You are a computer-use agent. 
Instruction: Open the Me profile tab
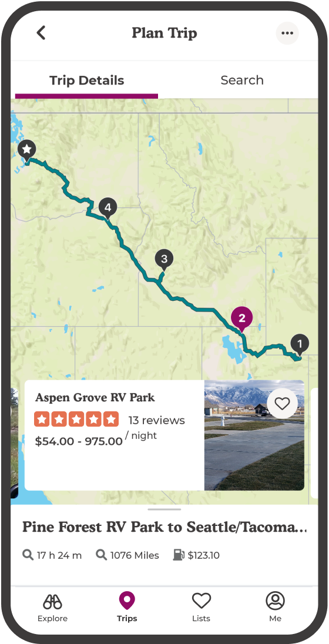[x=275, y=607]
